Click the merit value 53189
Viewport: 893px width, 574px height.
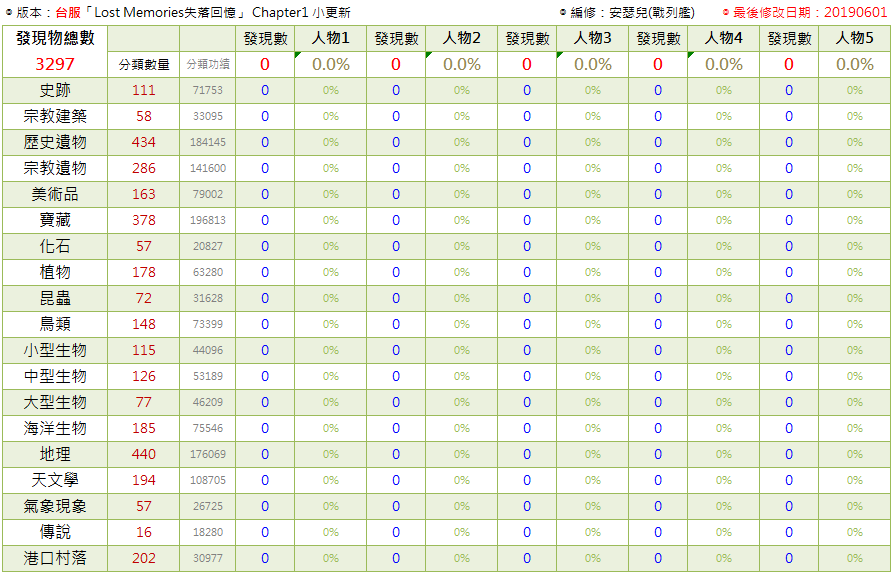[208, 376]
